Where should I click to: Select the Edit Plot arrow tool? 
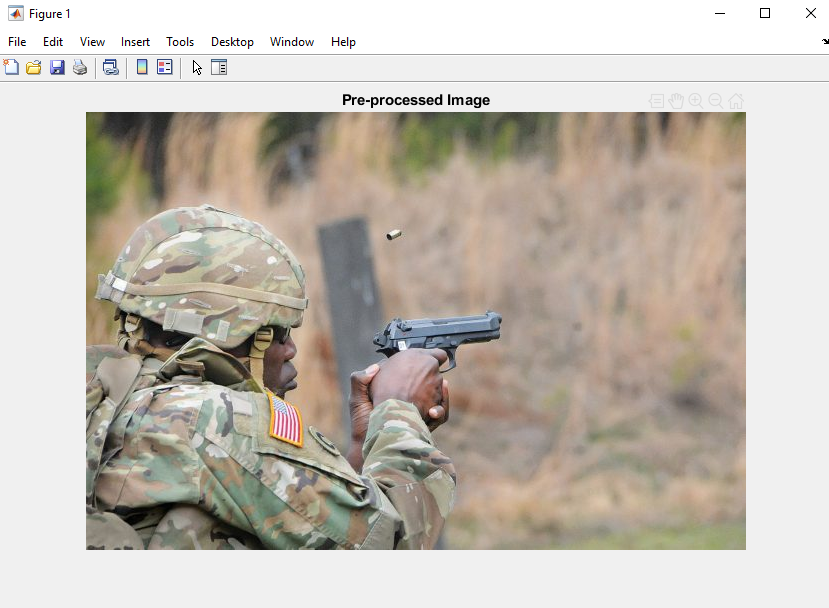point(197,68)
